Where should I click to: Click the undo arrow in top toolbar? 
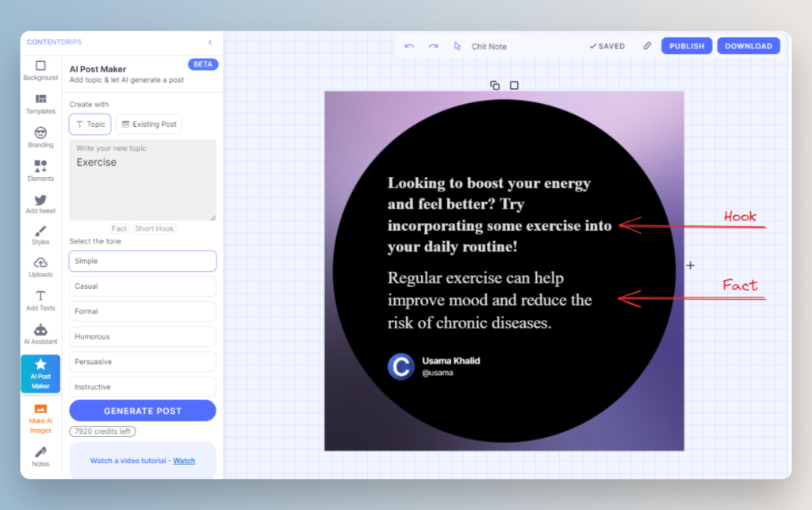(x=409, y=46)
